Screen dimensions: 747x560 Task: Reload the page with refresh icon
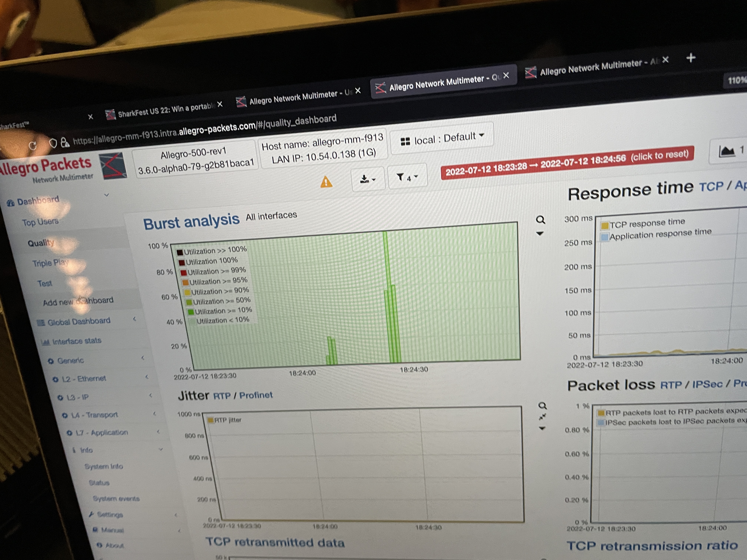point(33,146)
